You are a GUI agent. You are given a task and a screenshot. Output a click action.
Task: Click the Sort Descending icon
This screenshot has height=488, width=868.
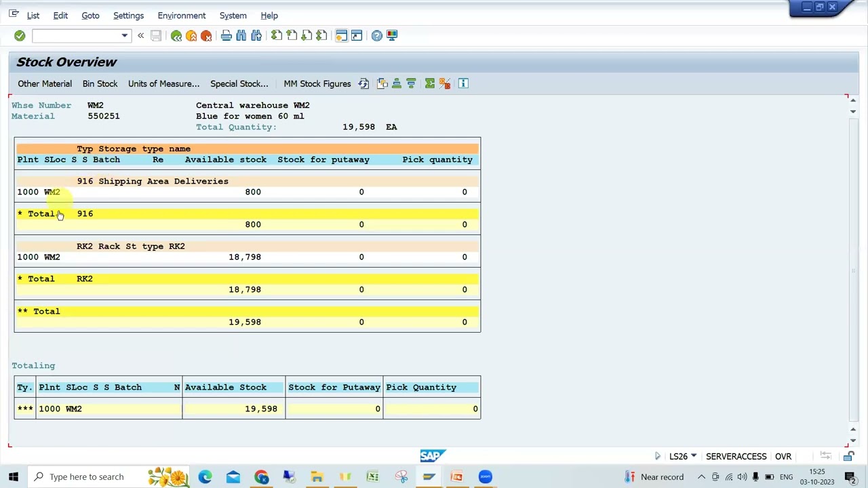click(x=411, y=83)
